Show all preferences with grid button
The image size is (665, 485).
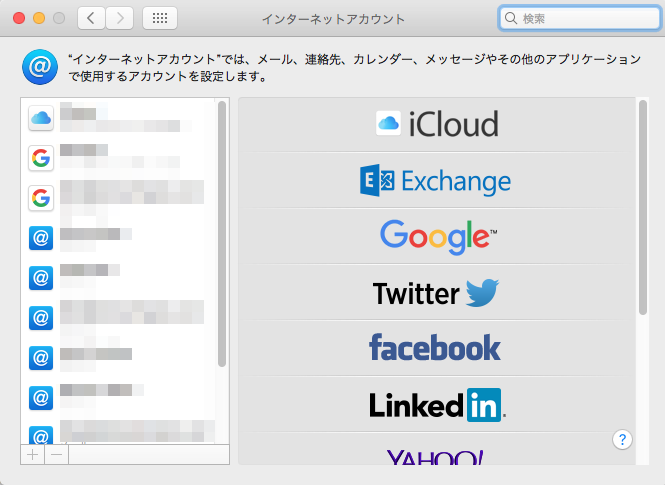(x=160, y=18)
